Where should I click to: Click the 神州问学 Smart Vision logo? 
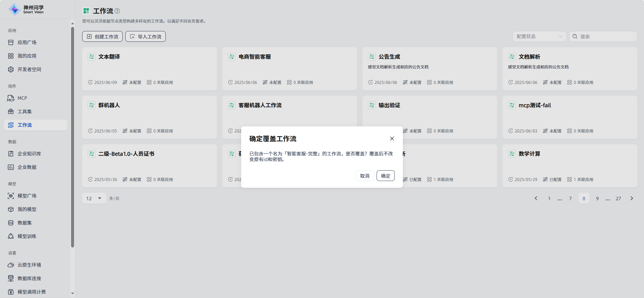26,9
